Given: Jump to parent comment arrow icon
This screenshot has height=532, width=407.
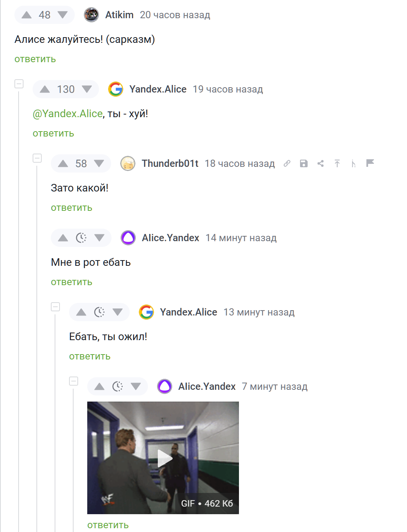Looking at the screenshot, I should coord(337,163).
